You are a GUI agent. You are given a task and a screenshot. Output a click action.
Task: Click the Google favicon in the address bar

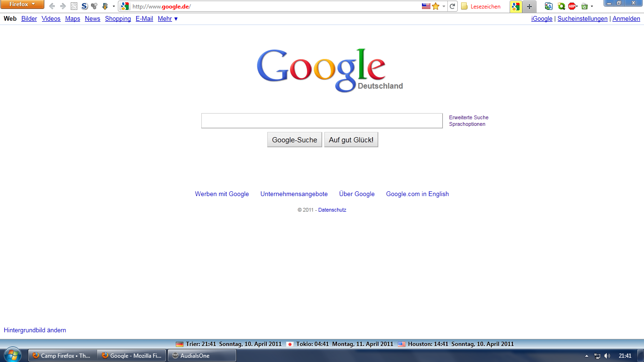[x=124, y=7]
